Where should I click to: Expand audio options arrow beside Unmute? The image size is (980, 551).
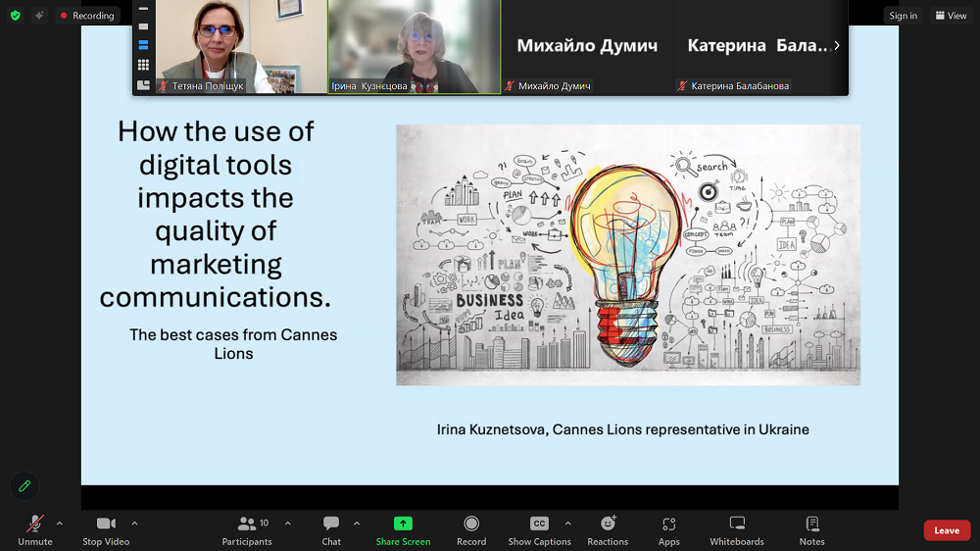pyautogui.click(x=60, y=524)
